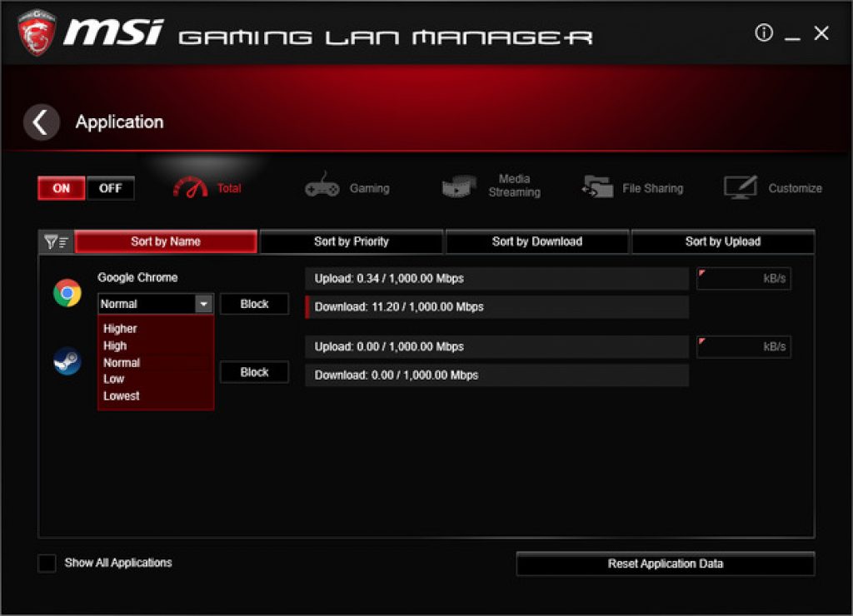
Task: Choose Higher priority from the list
Action: tap(120, 329)
